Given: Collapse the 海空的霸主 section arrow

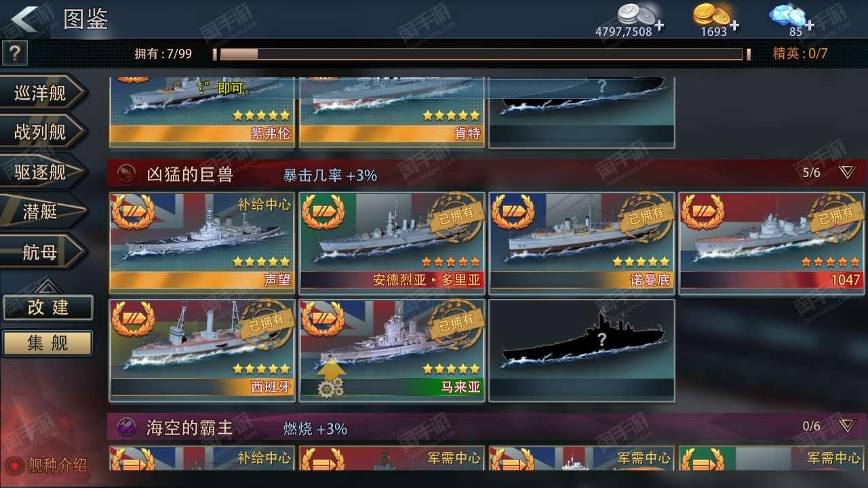Looking at the screenshot, I should (x=848, y=426).
